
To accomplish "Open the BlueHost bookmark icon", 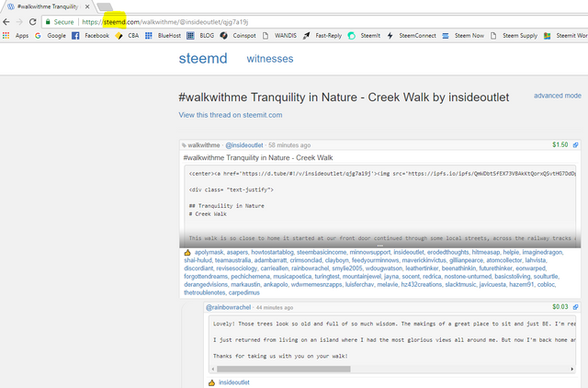I will [149, 36].
